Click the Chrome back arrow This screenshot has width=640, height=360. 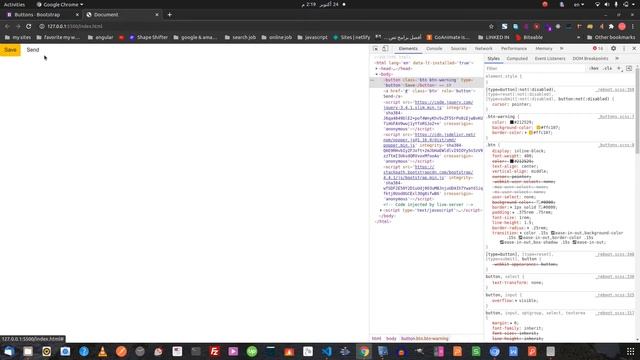(7, 26)
